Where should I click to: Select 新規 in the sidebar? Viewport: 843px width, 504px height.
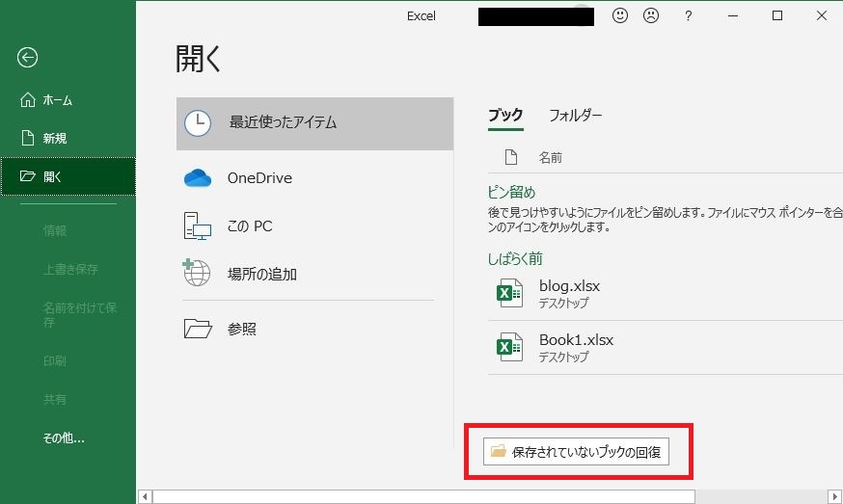[x=68, y=138]
